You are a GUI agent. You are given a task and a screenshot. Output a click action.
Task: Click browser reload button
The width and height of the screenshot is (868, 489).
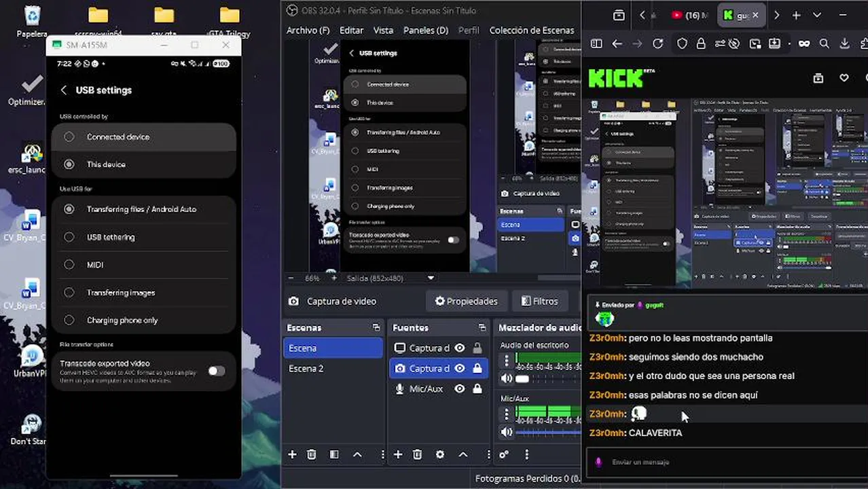point(657,43)
